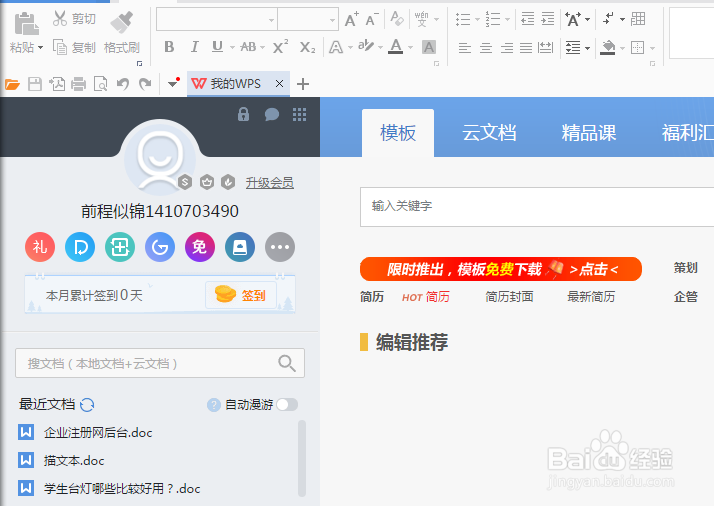Click the highlight color pen
Screen dimensions: 714x506
click(366, 46)
